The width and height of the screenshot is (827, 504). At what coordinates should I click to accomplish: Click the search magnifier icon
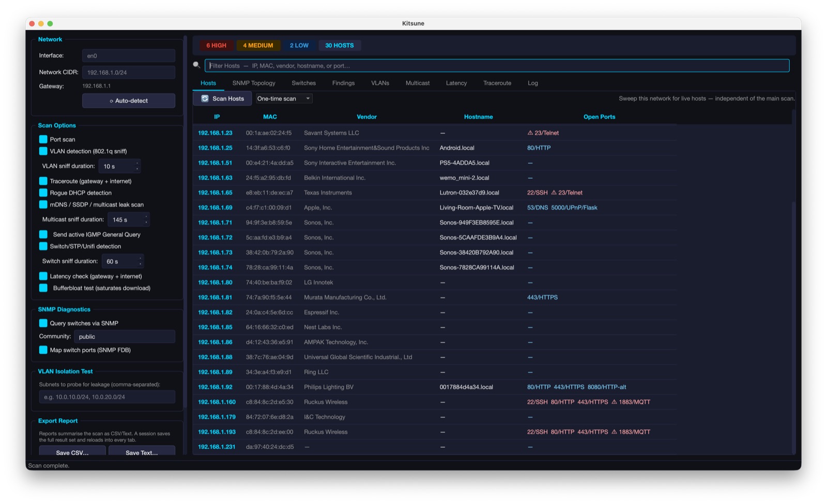pyautogui.click(x=196, y=65)
